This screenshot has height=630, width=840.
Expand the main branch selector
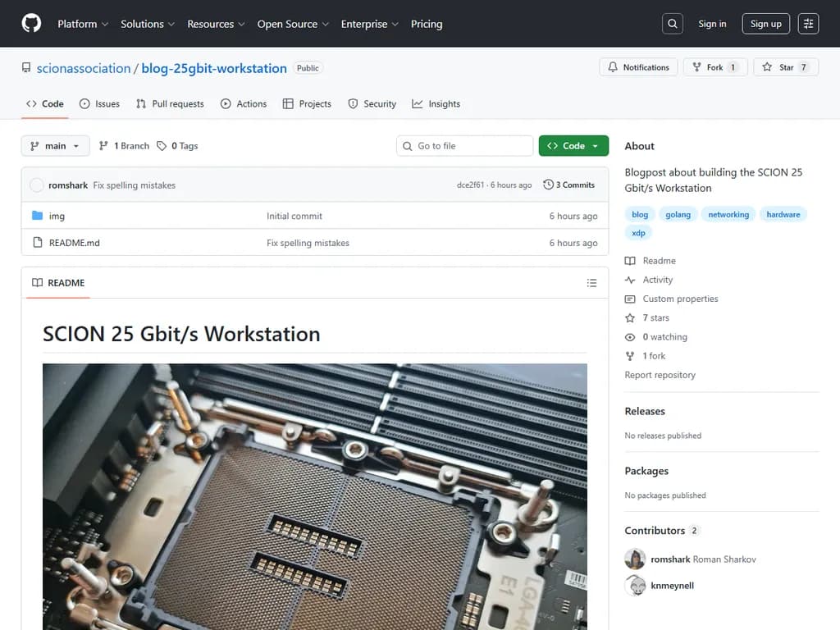[x=55, y=145]
